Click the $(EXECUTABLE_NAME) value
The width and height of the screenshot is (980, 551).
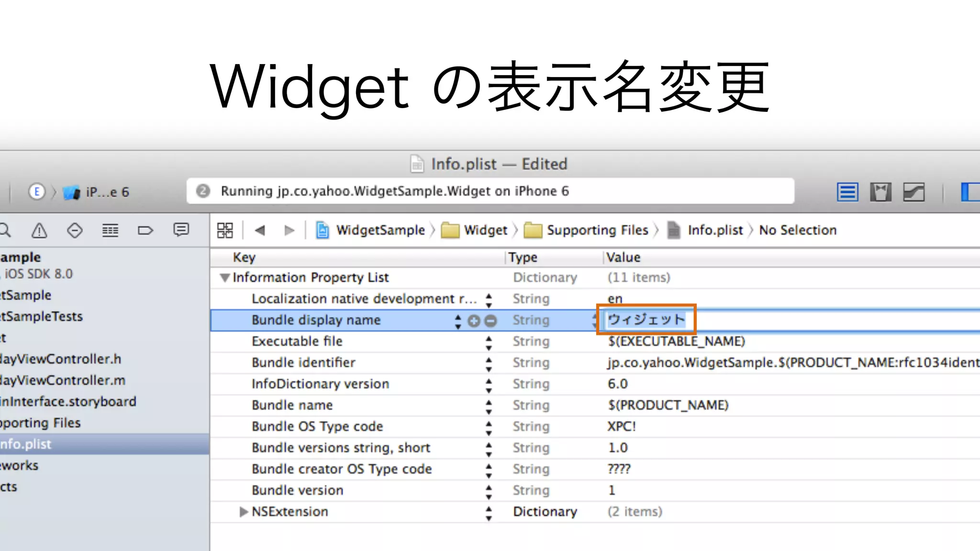pos(677,342)
